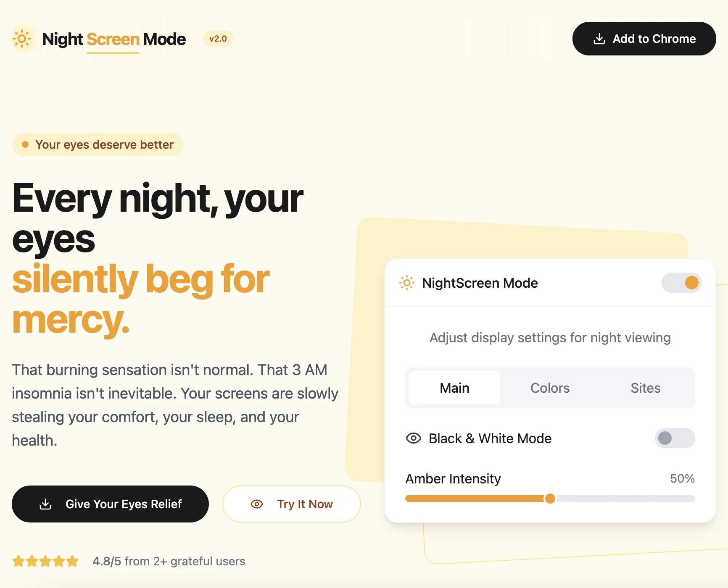Click the Night Screen Mode logo text
Image resolution: width=728 pixels, height=588 pixels.
pyautogui.click(x=114, y=39)
